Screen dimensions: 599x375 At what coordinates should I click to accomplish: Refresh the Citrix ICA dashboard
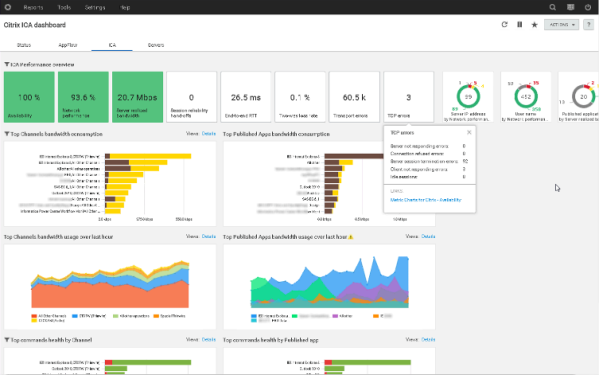pos(505,24)
